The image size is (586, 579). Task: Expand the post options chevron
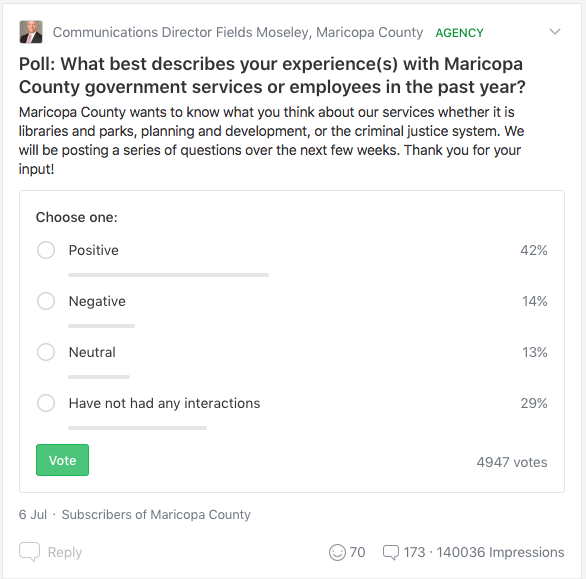coord(555,32)
